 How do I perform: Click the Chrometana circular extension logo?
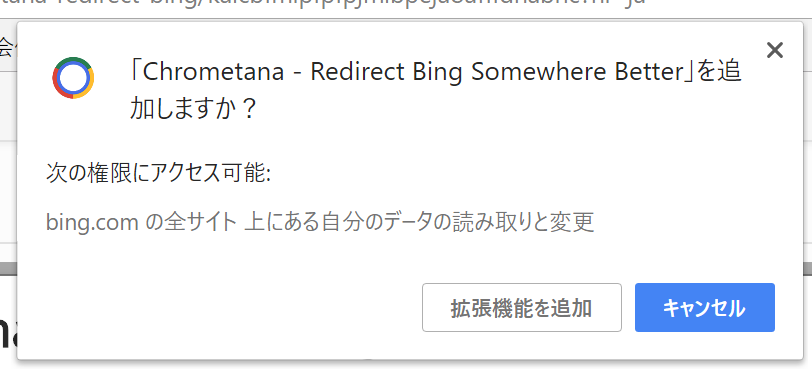73,78
